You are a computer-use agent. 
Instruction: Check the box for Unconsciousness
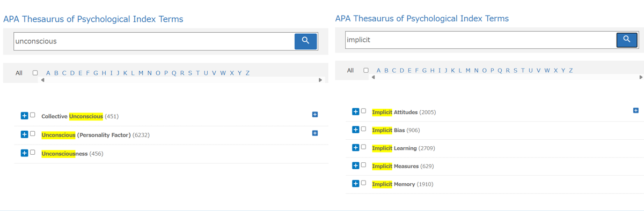point(33,153)
